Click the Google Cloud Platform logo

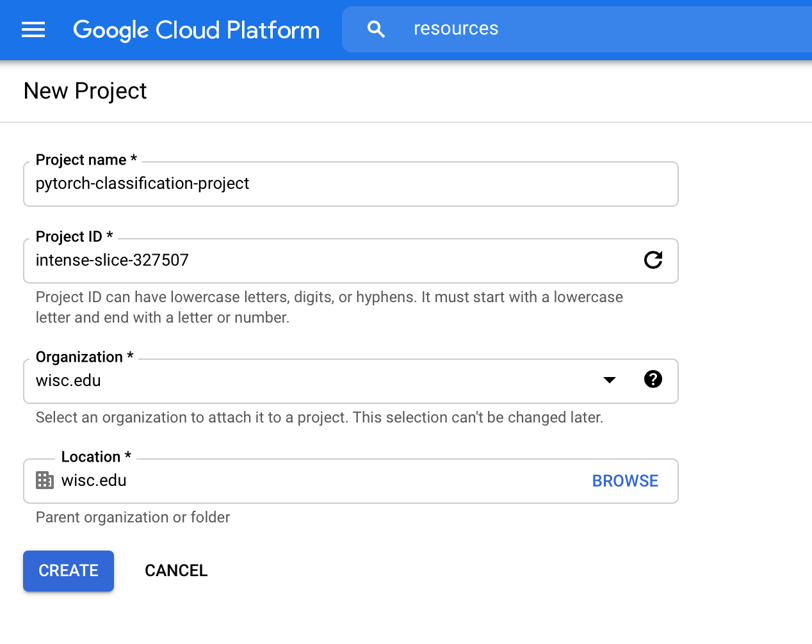tap(196, 29)
